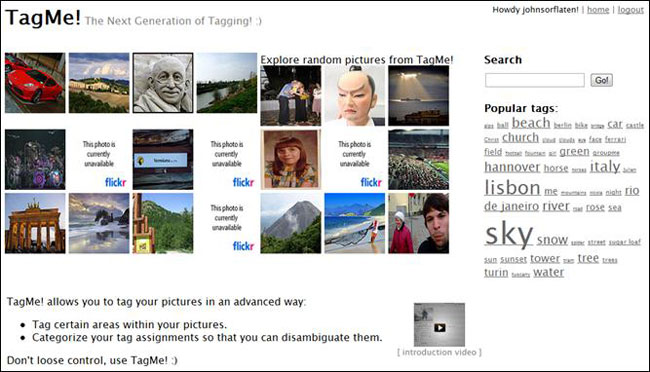The image size is (650, 372).
Task: Open the Brandenburg Gate photo thumbnail
Action: pyautogui.click(x=35, y=223)
